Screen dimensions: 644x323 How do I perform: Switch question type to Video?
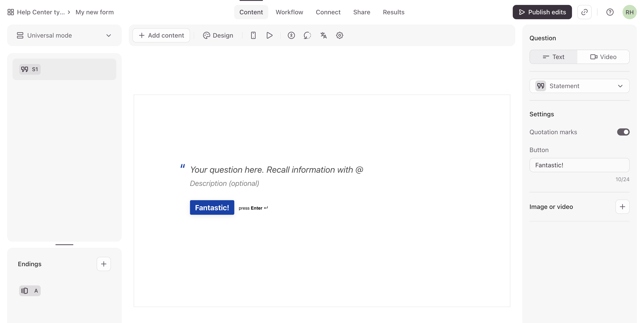(603, 57)
